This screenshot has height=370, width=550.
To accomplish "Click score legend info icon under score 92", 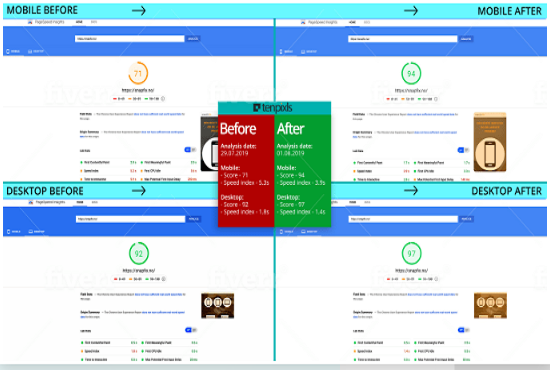I will point(163,279).
